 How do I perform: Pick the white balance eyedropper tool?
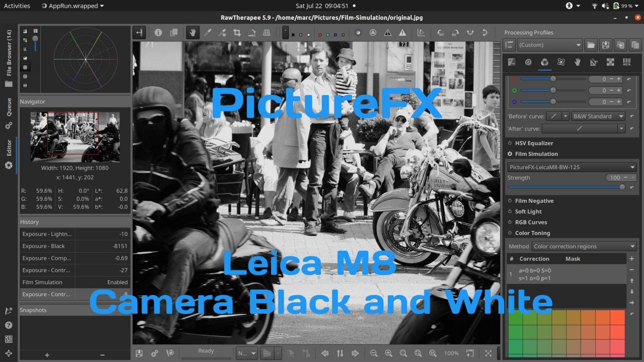click(x=207, y=33)
